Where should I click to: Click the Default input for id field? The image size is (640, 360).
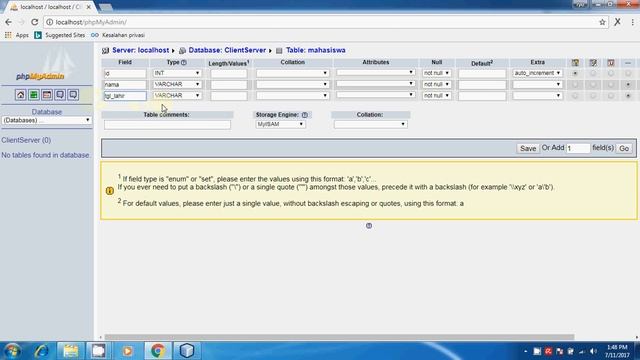(x=482, y=73)
